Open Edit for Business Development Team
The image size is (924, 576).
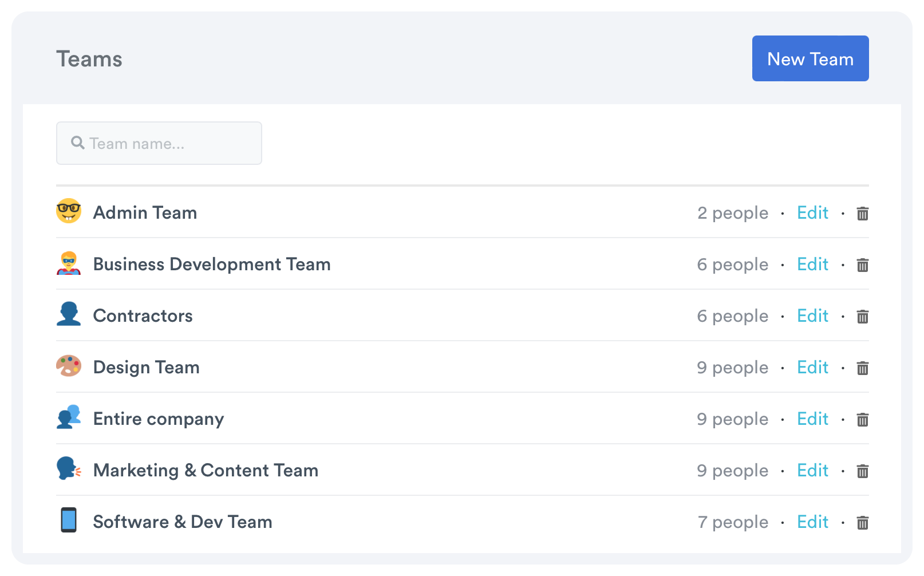812,265
